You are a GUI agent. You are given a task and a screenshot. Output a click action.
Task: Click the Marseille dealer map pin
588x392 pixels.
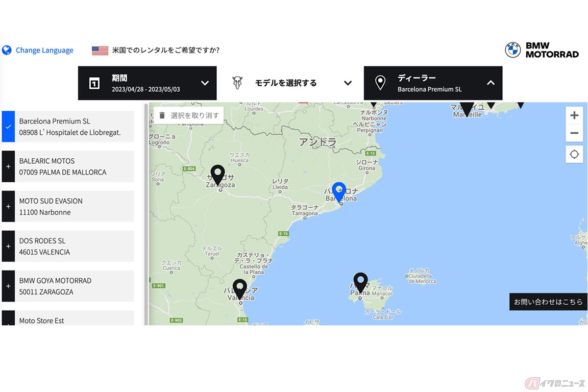[467, 109]
